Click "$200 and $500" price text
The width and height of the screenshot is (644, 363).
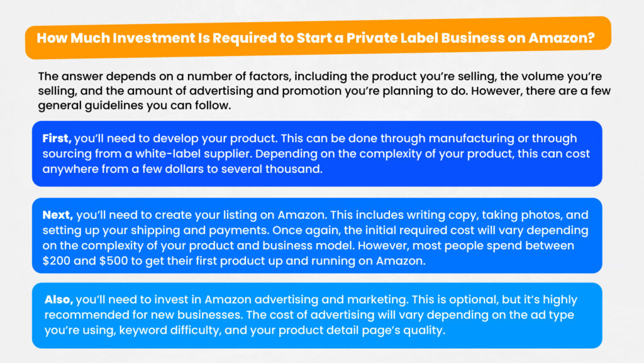click(85, 260)
